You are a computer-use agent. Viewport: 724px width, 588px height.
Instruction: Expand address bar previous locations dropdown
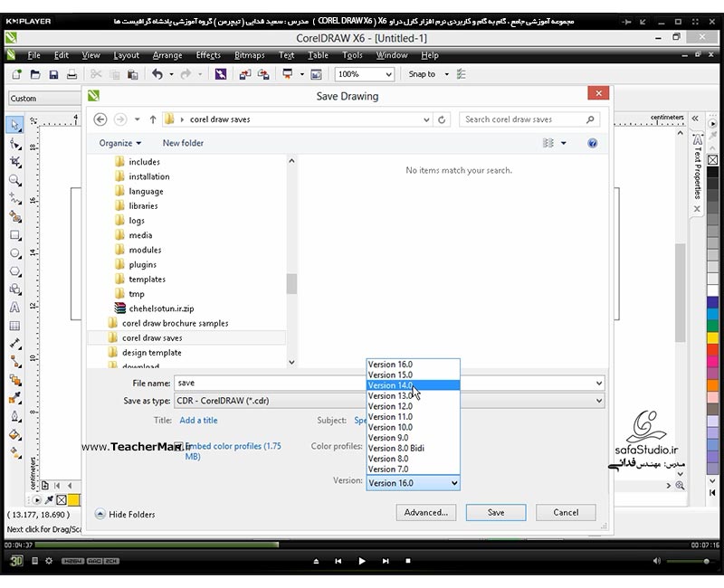[x=426, y=119]
